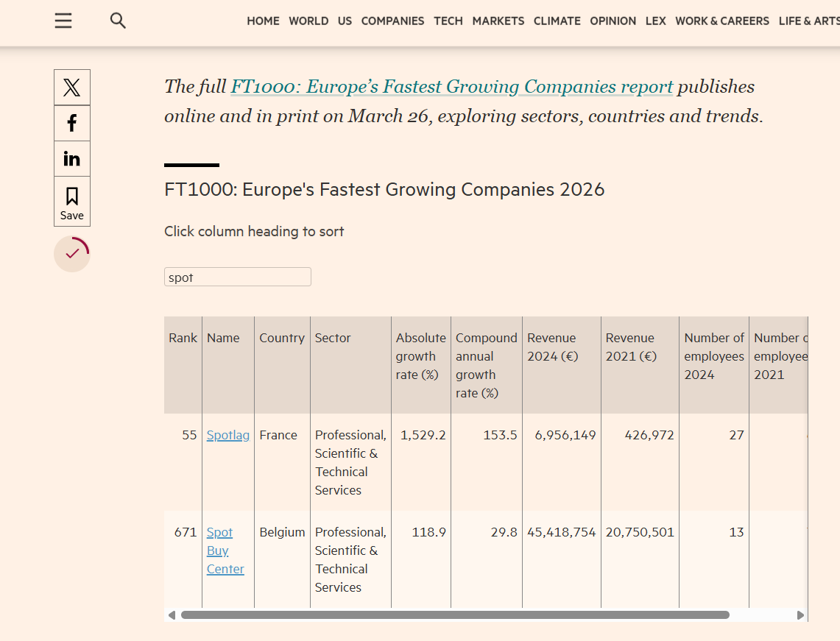Open the Spot Buy Center link
Image resolution: width=840 pixels, height=641 pixels.
click(x=225, y=550)
